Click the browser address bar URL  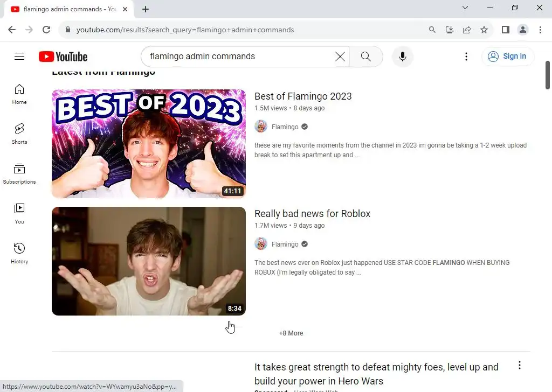pyautogui.click(x=185, y=30)
